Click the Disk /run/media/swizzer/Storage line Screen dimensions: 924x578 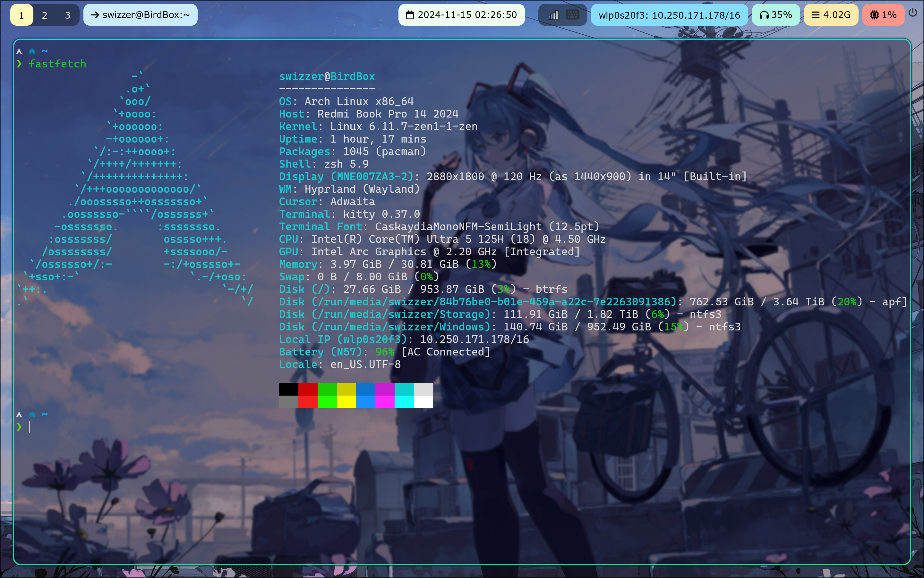pyautogui.click(x=500, y=314)
